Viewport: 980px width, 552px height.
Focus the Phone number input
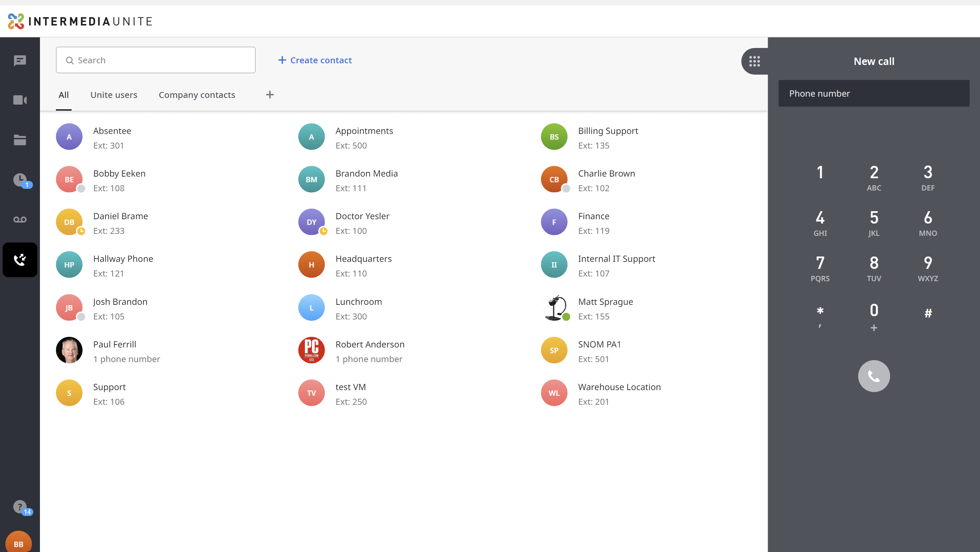tap(874, 93)
